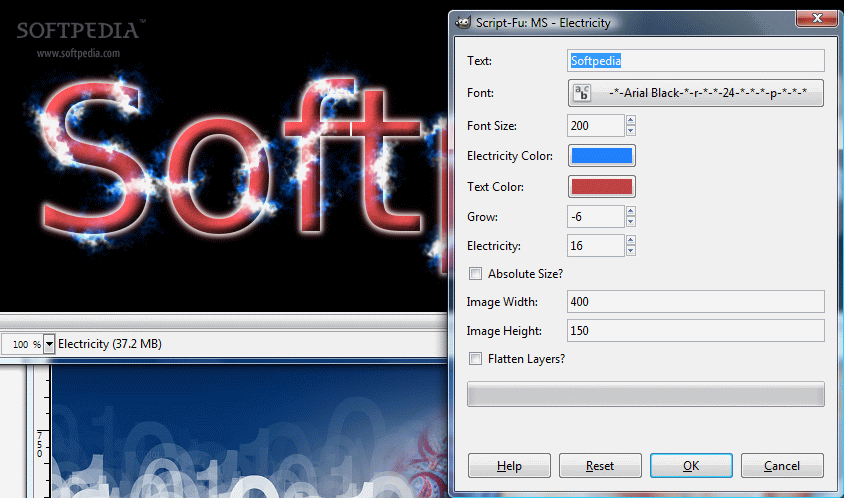844x498 pixels.
Task: Click the Script-Fu progress bar
Action: [x=645, y=394]
